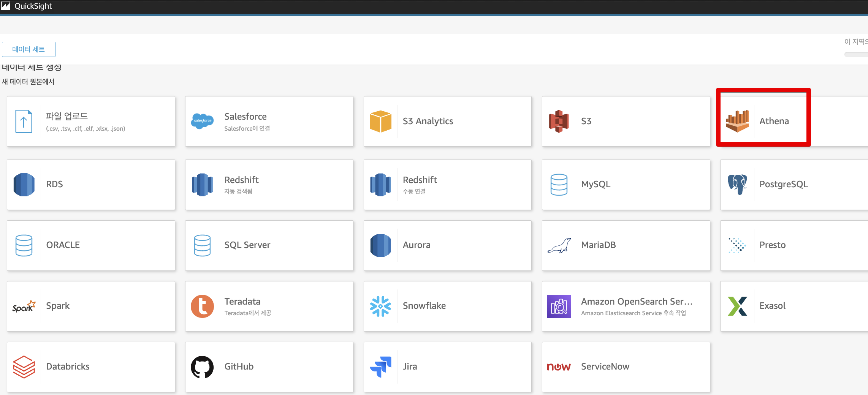Select the 파일 업로드 card title
The image size is (868, 395).
(67, 116)
